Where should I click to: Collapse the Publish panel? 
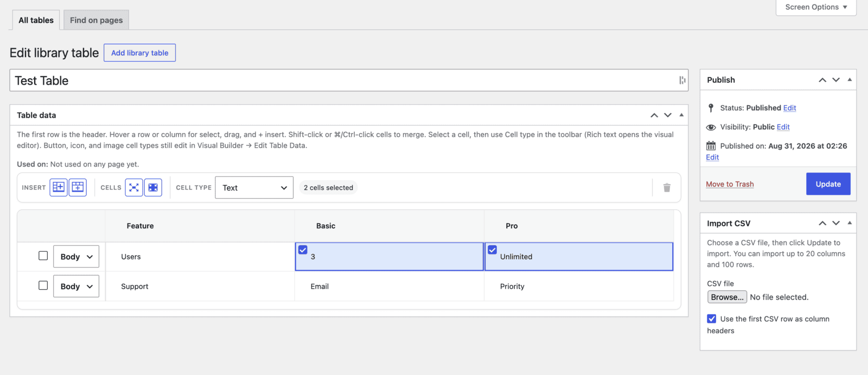[x=850, y=80]
